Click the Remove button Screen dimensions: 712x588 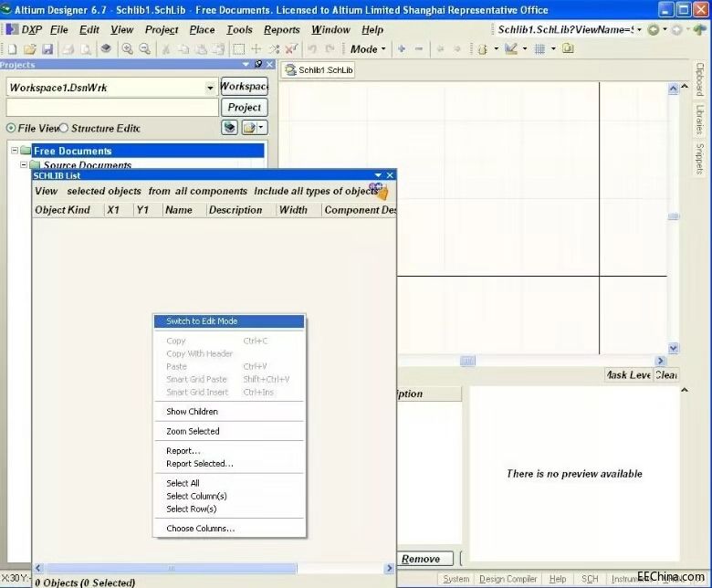(425, 559)
